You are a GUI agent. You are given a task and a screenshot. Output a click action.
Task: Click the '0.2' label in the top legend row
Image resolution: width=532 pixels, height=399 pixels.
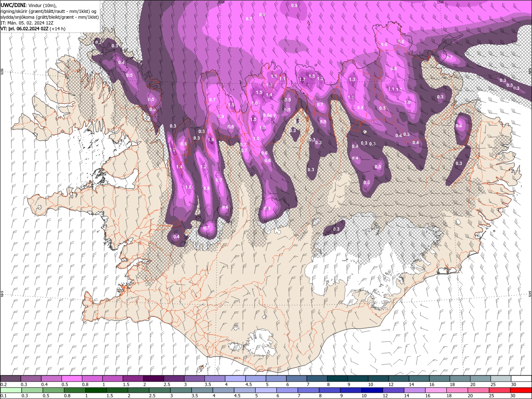coord(3,384)
